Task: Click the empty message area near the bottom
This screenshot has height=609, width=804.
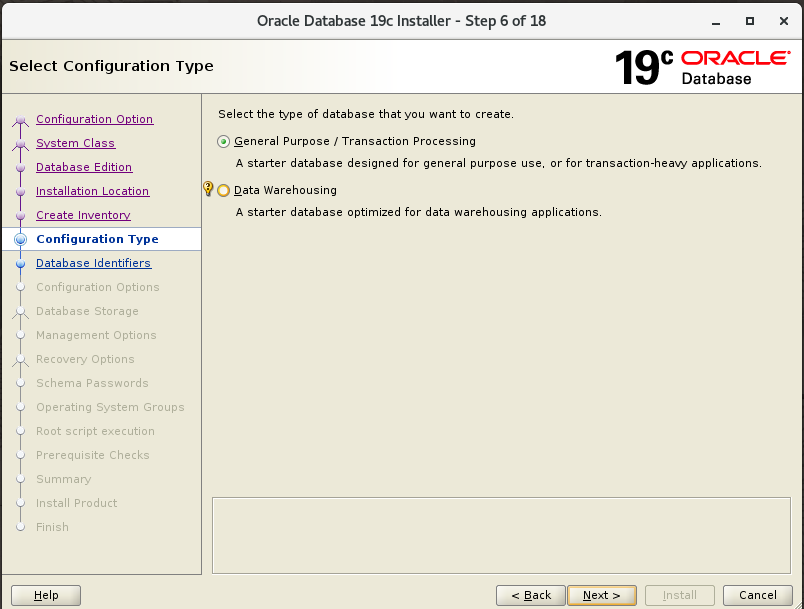Action: [x=500, y=535]
